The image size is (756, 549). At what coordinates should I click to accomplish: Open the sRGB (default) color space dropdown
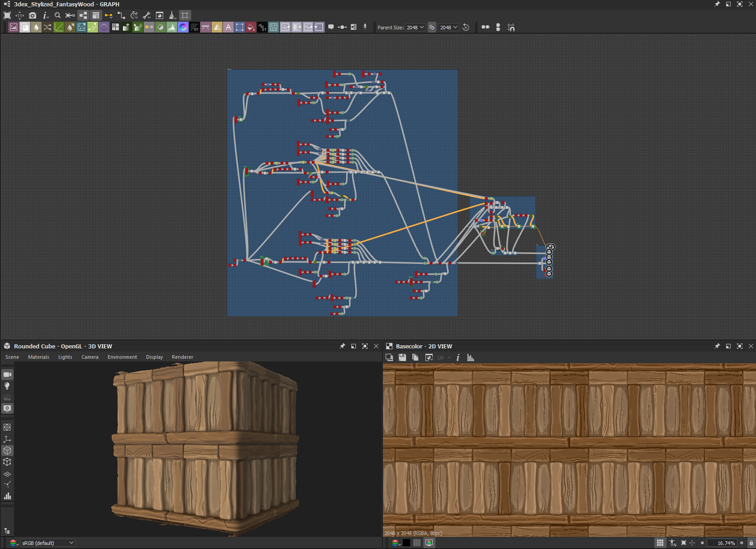tap(47, 543)
